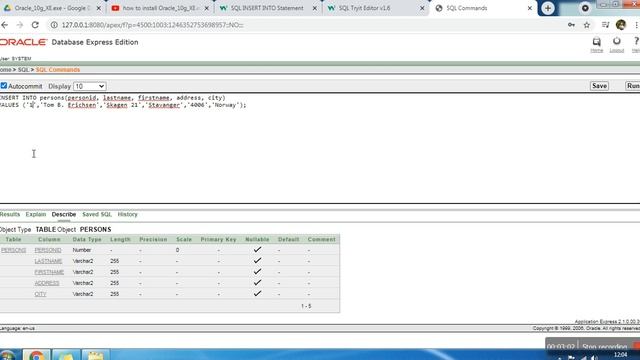Close the SQL Commands tab
The height and width of the screenshot is (360, 640).
(530, 8)
